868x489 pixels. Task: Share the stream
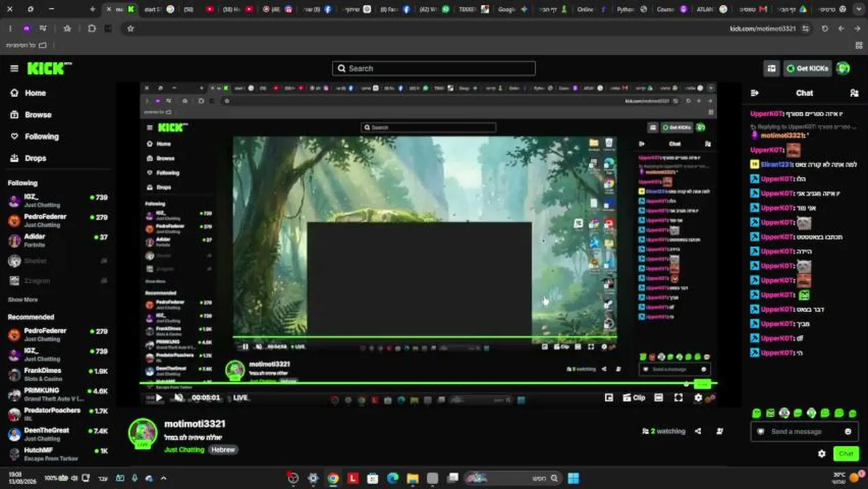point(698,431)
